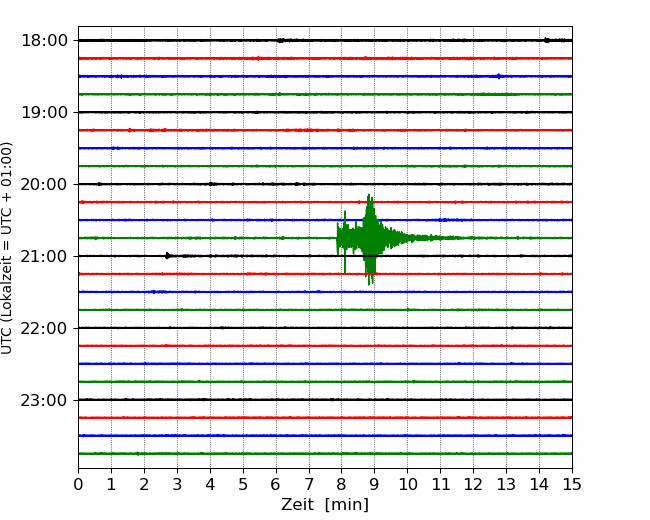The image size is (650, 520).
Task: Click the blue blip near minute 13 below 18:00
Action: point(499,76)
